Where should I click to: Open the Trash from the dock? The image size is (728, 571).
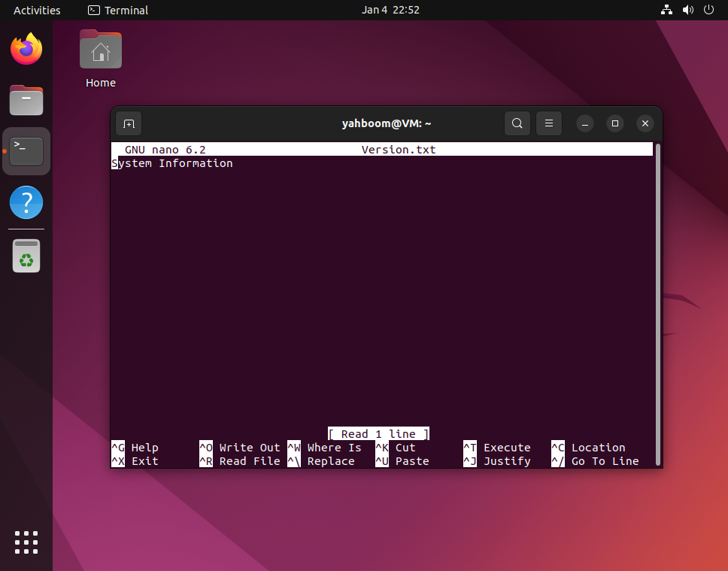26,255
